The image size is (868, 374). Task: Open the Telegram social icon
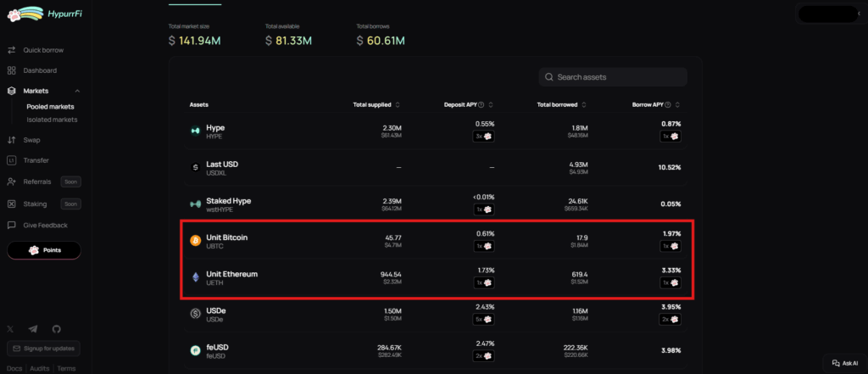click(x=33, y=329)
